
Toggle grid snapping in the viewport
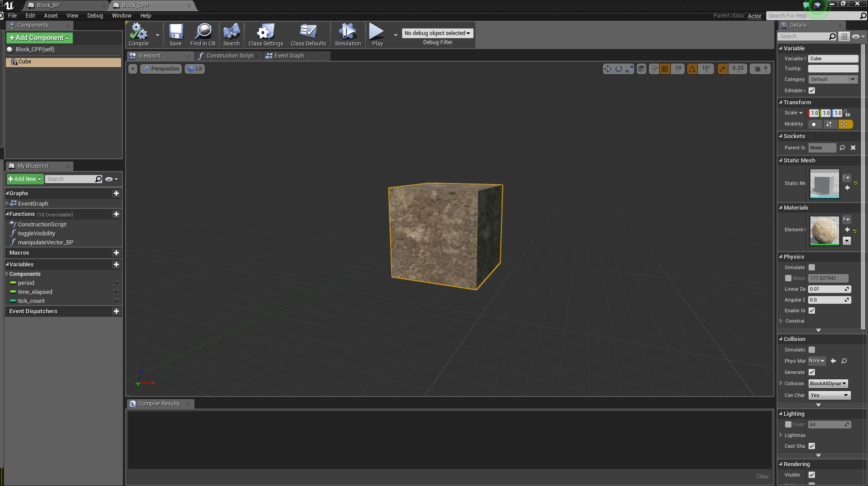(x=665, y=69)
